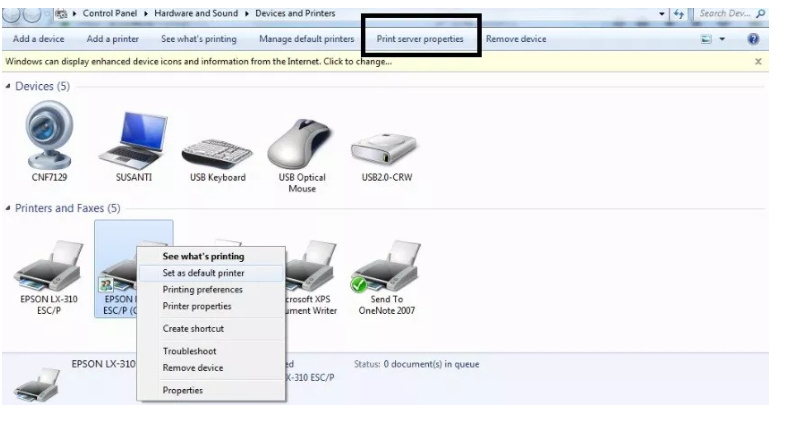Click Manage default printers in toolbar

[306, 39]
